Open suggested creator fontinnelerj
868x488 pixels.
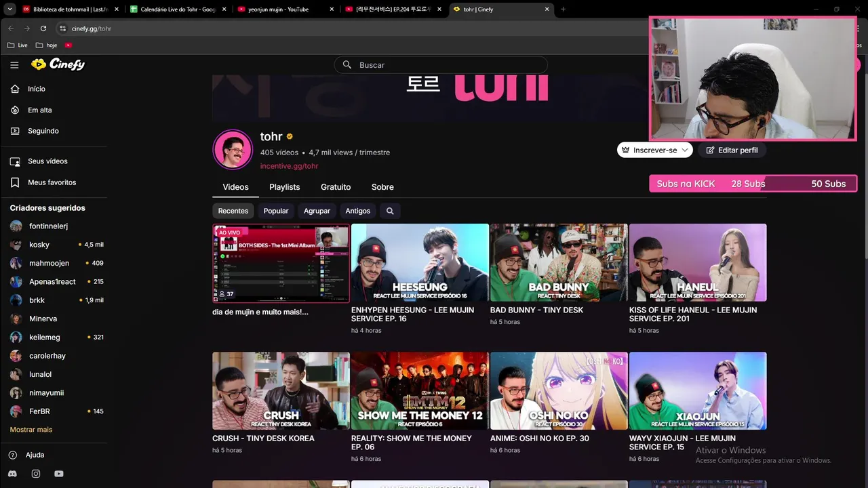[x=48, y=226]
